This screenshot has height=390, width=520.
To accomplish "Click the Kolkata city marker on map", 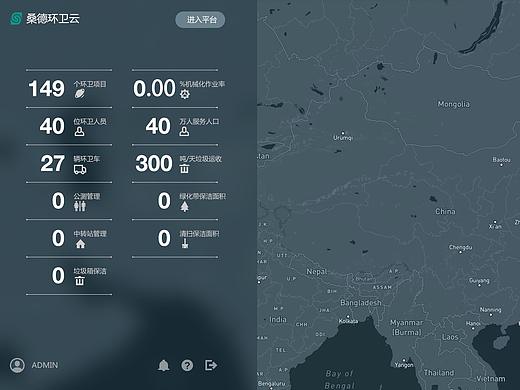I will [348, 317].
